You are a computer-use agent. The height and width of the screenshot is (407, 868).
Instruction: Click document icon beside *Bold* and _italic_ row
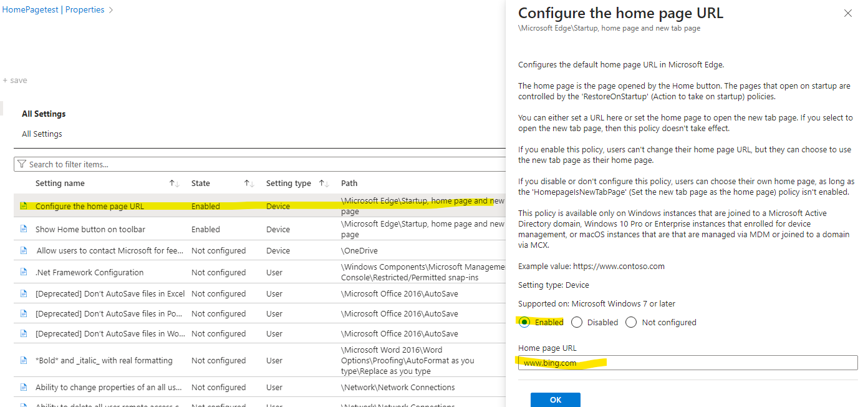24,360
